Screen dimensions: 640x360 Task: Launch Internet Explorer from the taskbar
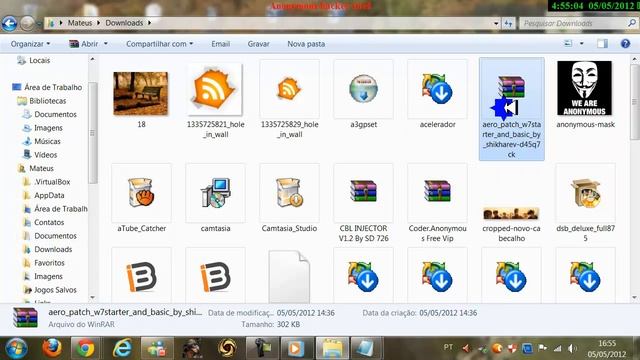[122, 348]
